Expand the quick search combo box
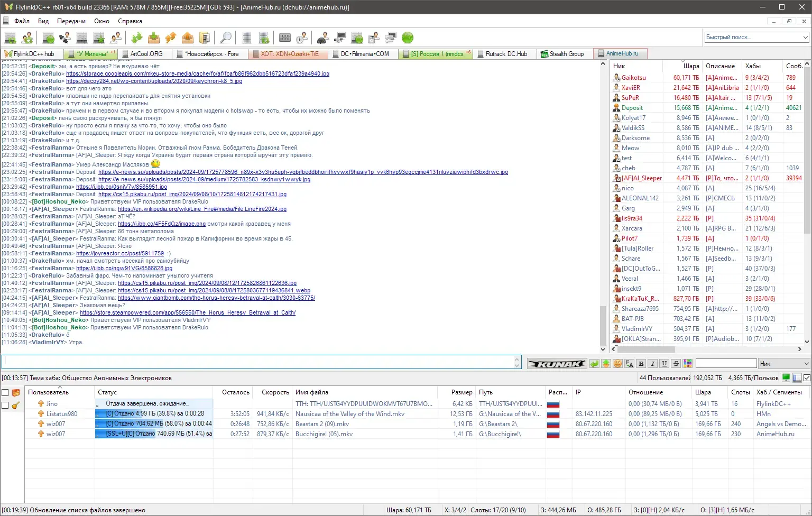The width and height of the screenshot is (812, 516). click(x=806, y=37)
